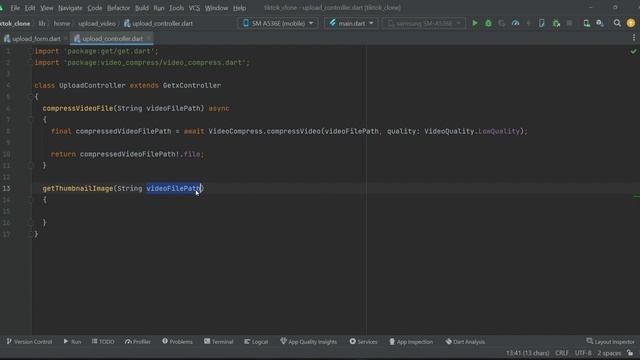Open the Problems tool window

click(x=177, y=342)
